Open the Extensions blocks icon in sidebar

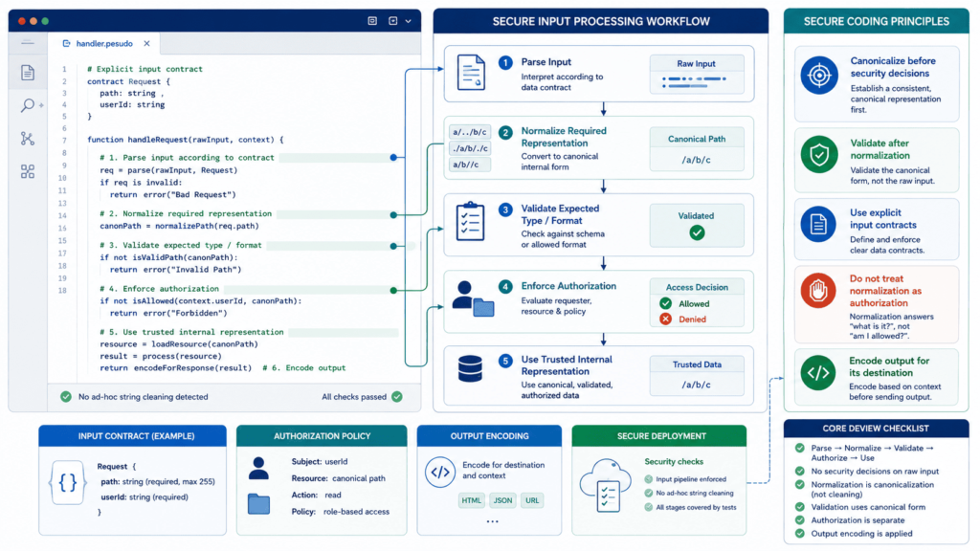[28, 171]
